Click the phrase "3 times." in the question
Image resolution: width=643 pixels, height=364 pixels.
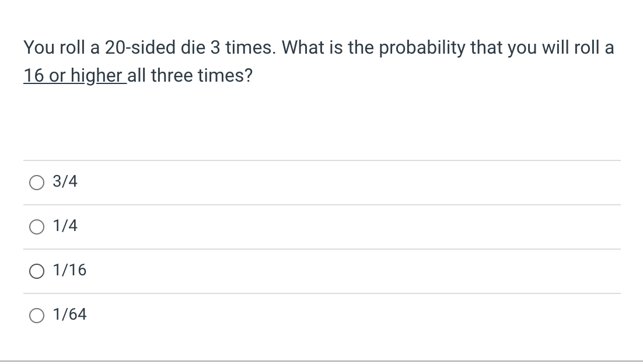(x=243, y=48)
